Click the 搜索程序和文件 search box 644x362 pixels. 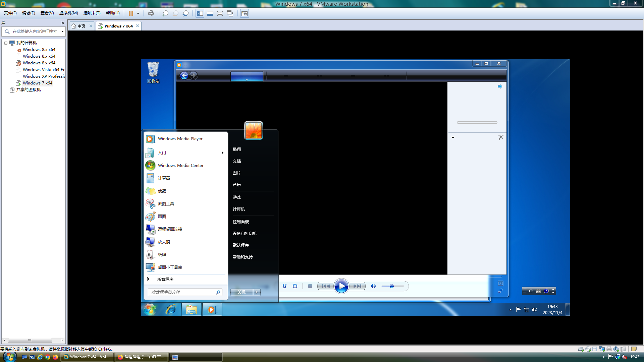(185, 292)
